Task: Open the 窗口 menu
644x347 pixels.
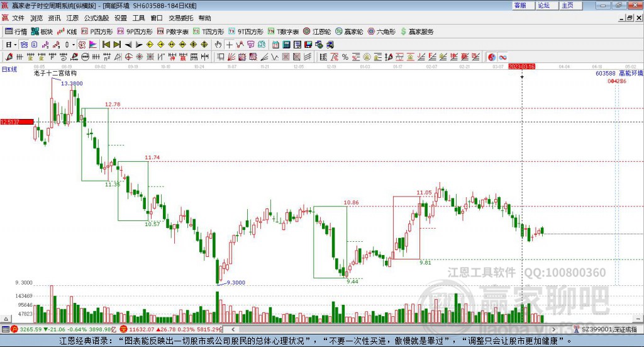Action: [157, 18]
